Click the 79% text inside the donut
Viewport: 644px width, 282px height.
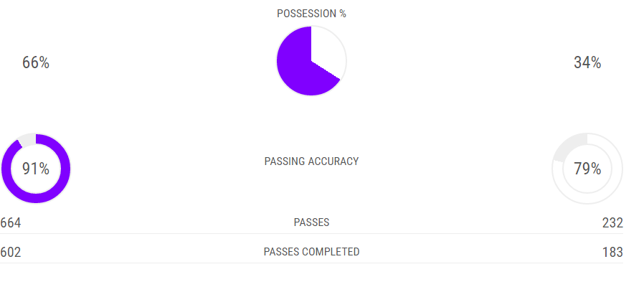point(587,169)
